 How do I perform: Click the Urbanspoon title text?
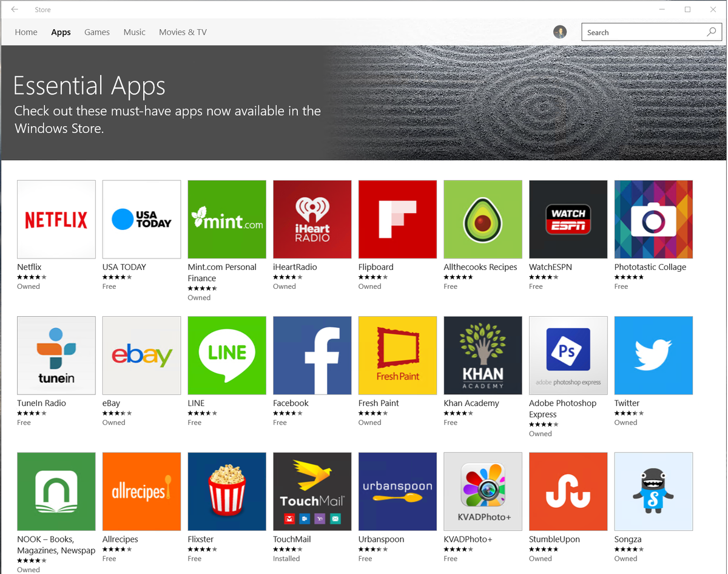(381, 539)
